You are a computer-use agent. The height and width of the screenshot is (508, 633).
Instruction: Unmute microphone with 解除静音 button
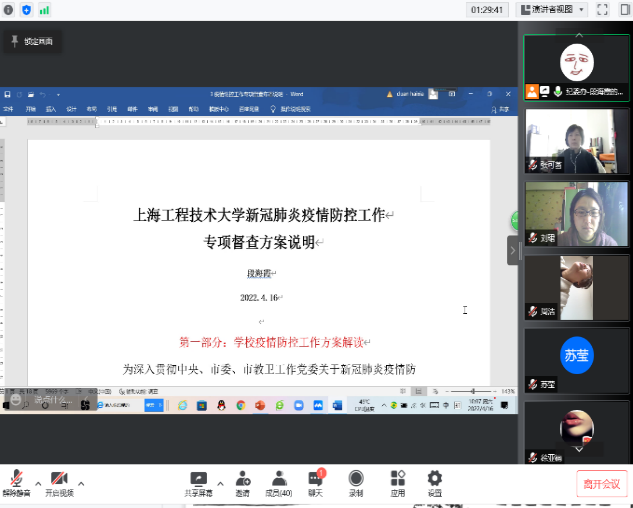pos(16,483)
